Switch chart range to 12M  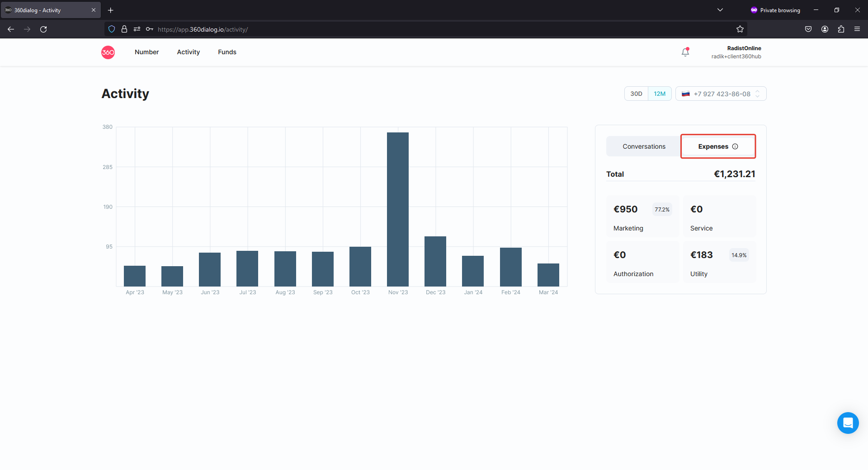[660, 94]
